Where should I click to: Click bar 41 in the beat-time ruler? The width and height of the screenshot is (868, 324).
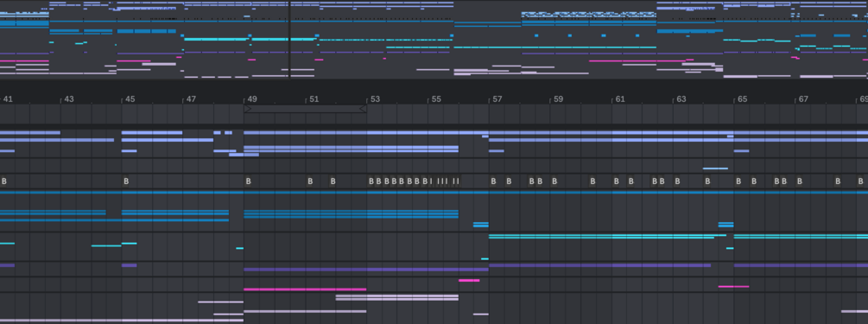[8, 99]
